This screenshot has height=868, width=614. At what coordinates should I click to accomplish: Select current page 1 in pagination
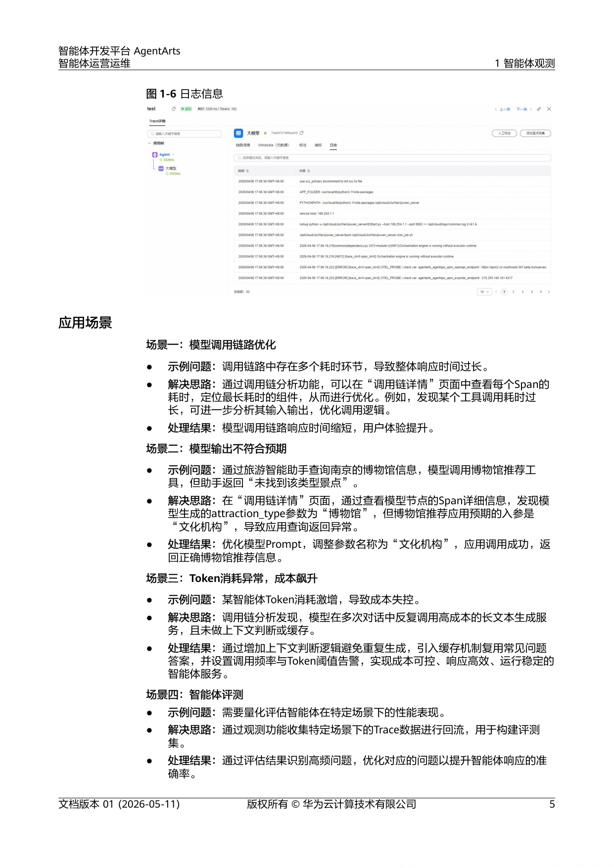point(504,292)
